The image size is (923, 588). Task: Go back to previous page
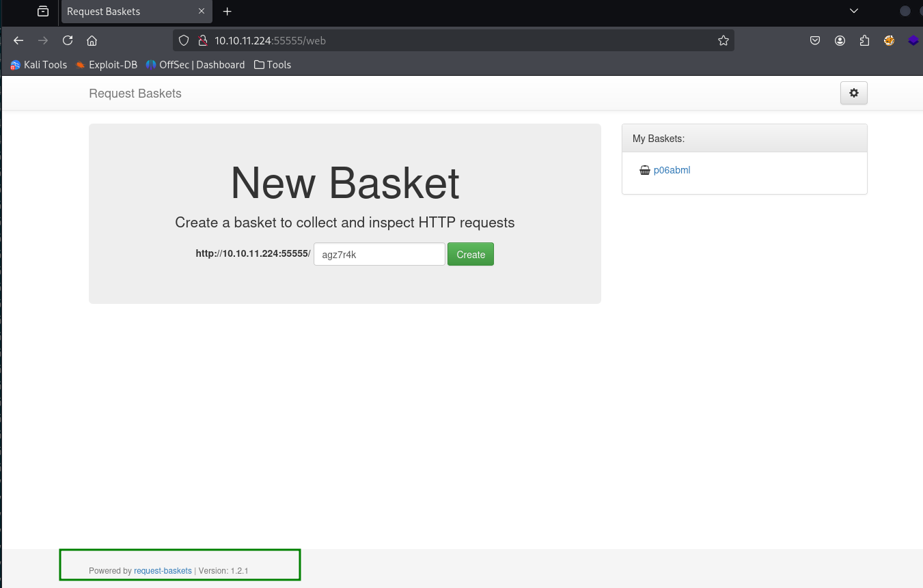click(18, 40)
